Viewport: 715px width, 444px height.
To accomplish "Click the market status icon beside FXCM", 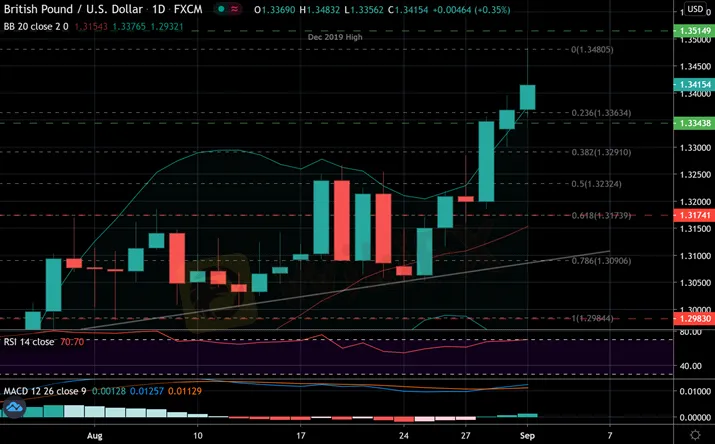I will point(235,10).
